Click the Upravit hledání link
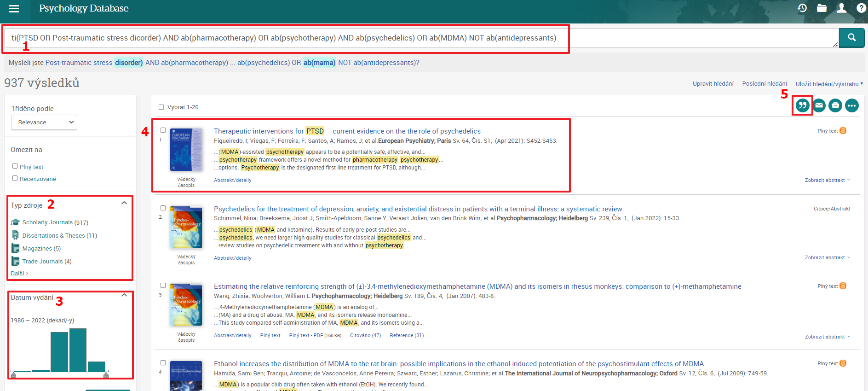 [713, 84]
